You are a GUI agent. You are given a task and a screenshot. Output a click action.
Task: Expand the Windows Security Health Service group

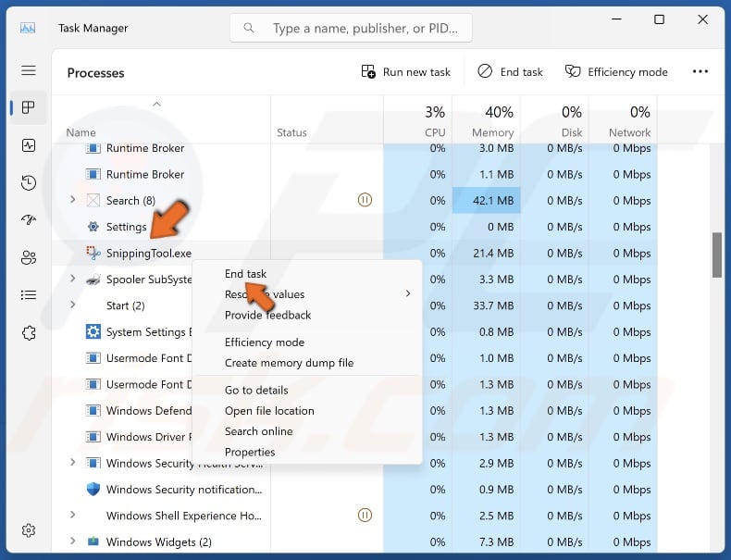coord(73,462)
